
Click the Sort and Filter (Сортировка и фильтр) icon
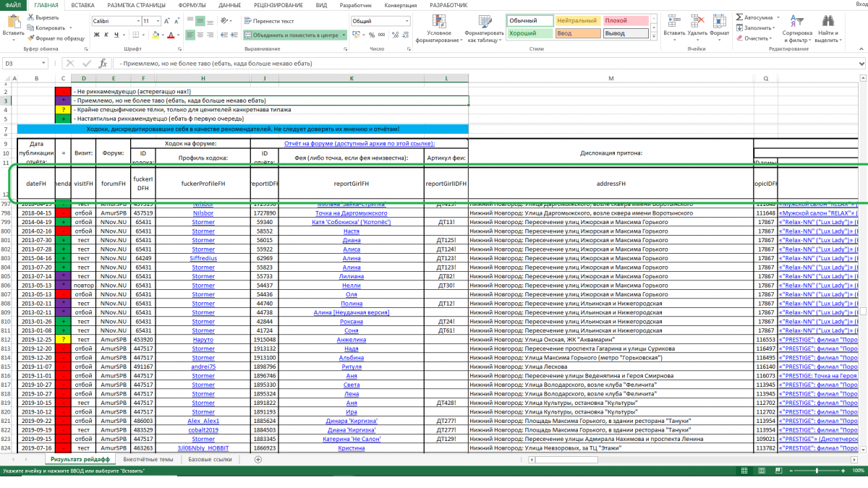pos(796,22)
